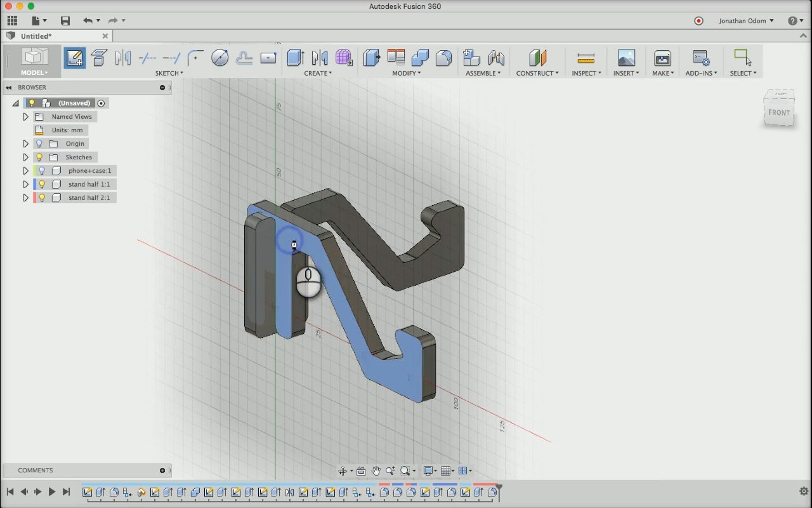Click the Save icon
The height and width of the screenshot is (508, 812).
[65, 21]
